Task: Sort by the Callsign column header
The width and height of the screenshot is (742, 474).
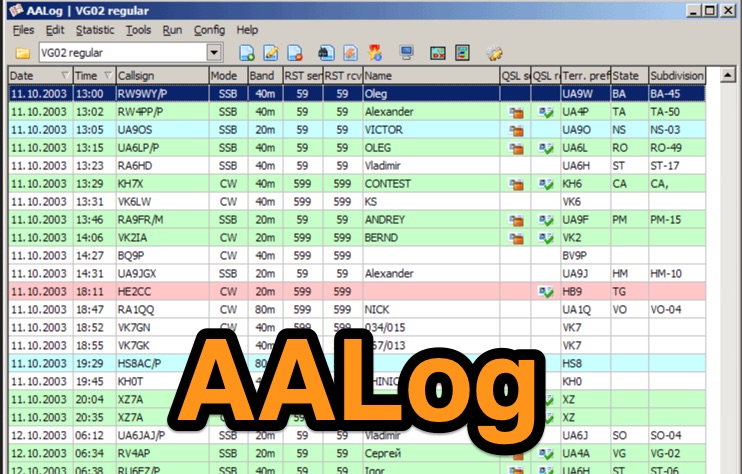Action: tap(162, 75)
